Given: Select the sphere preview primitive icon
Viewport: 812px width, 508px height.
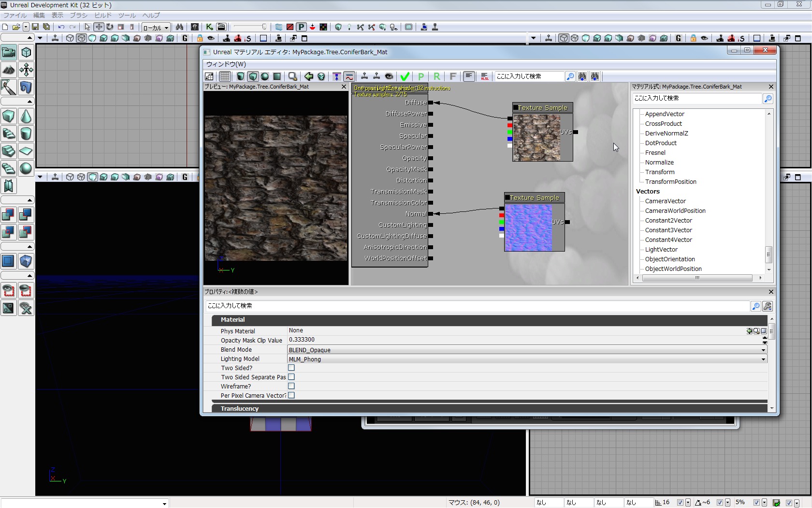Looking at the screenshot, I should (x=265, y=76).
